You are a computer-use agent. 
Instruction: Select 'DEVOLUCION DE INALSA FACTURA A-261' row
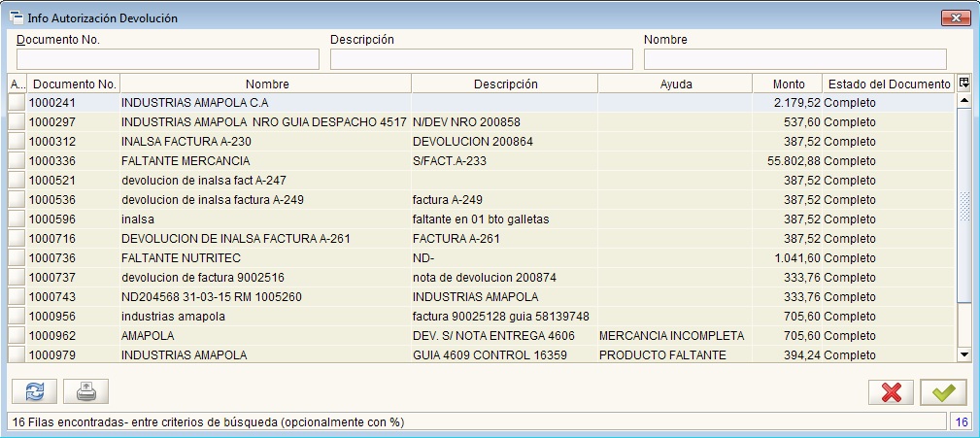pyautogui.click(x=481, y=238)
